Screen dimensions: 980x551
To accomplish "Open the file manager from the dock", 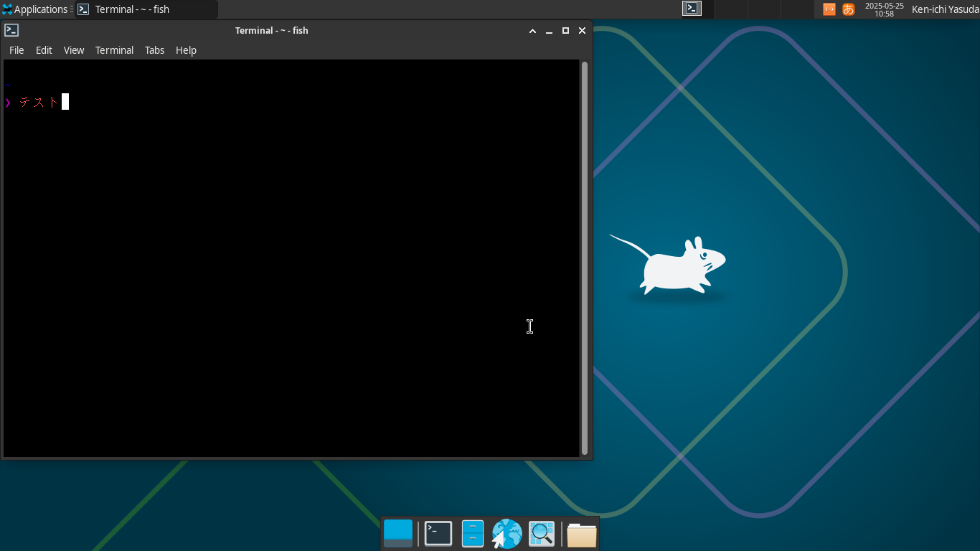I will point(472,533).
